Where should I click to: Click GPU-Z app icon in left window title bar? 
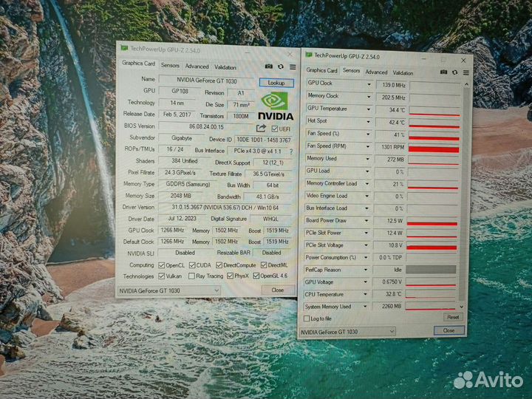point(124,48)
